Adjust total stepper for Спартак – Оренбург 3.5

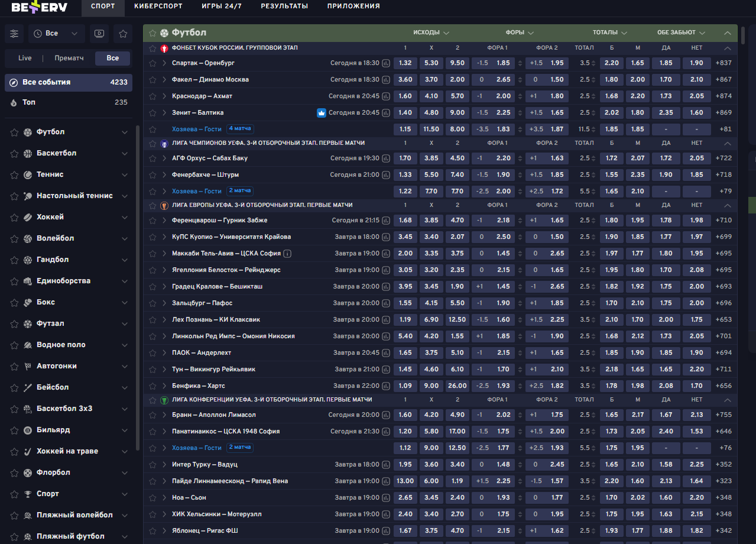pos(595,63)
